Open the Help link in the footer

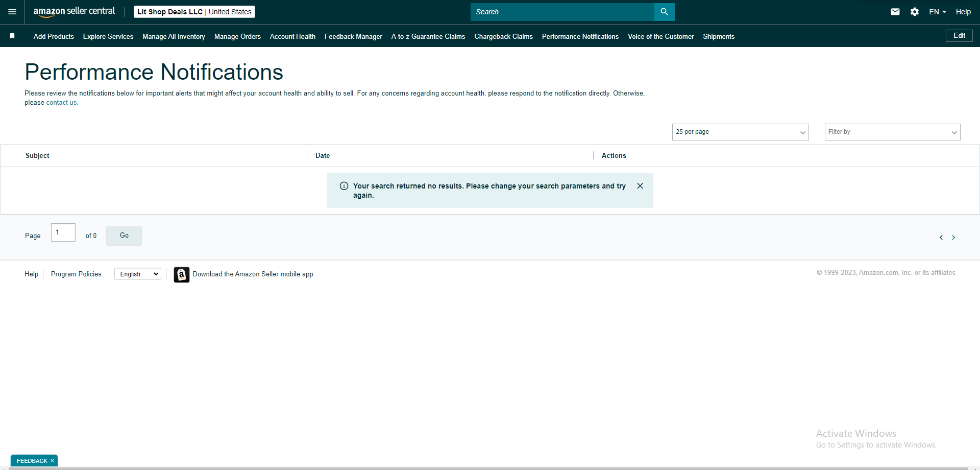[x=31, y=274]
